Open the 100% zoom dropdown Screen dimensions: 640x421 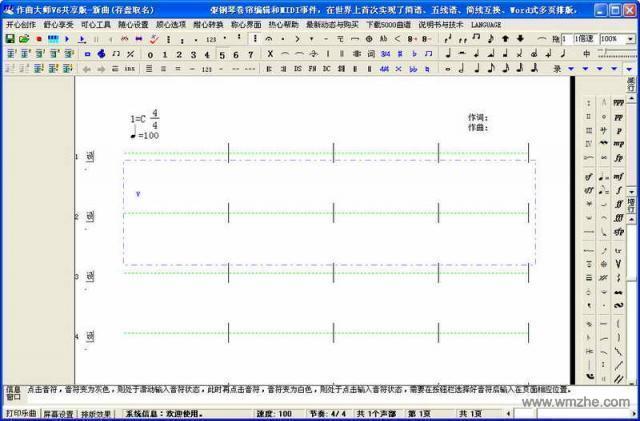pyautogui.click(x=630, y=39)
